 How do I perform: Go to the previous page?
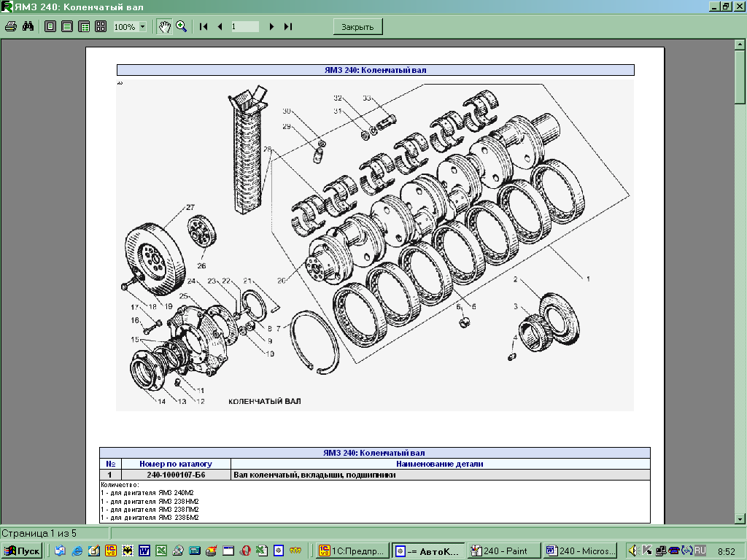pyautogui.click(x=220, y=26)
